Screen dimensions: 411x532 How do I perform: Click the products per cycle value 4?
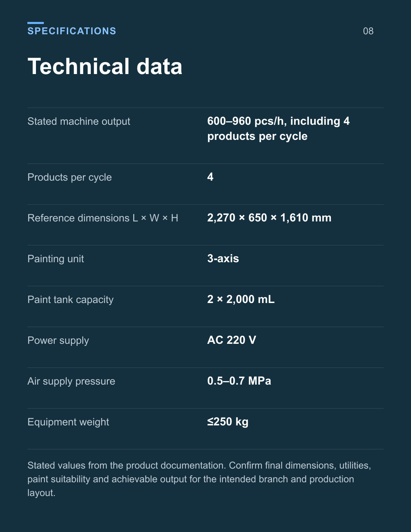coord(210,177)
